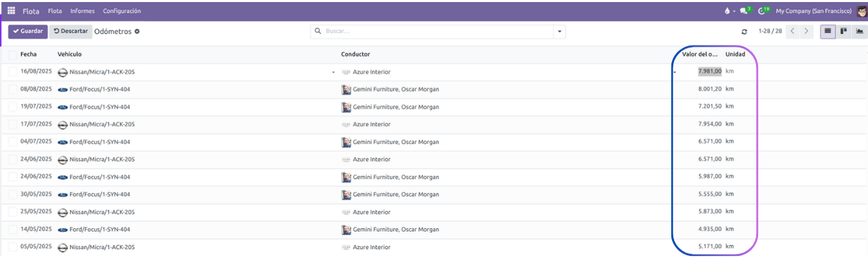Image resolution: width=868 pixels, height=275 pixels.
Task: Switch to graph view
Action: (x=860, y=31)
